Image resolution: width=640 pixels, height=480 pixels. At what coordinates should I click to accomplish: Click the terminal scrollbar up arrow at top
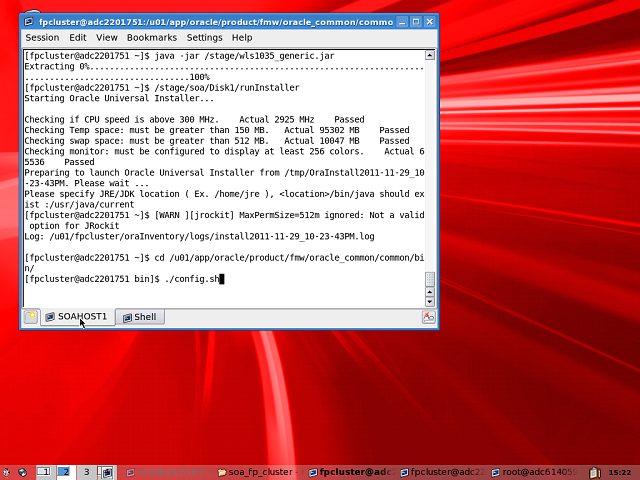[x=430, y=55]
